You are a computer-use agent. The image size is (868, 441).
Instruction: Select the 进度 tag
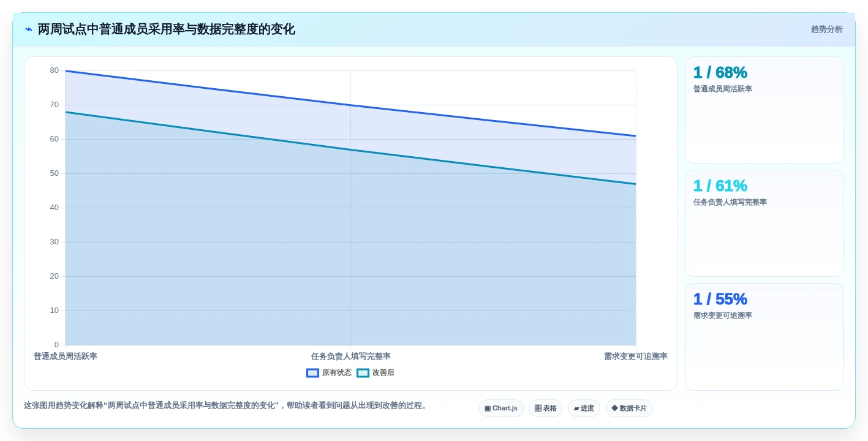coord(584,409)
